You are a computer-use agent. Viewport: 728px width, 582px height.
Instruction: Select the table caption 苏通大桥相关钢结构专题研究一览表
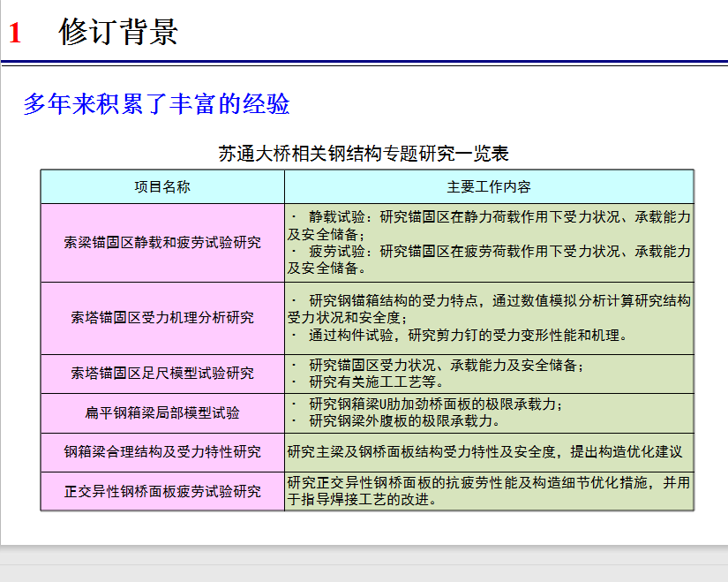click(x=364, y=153)
